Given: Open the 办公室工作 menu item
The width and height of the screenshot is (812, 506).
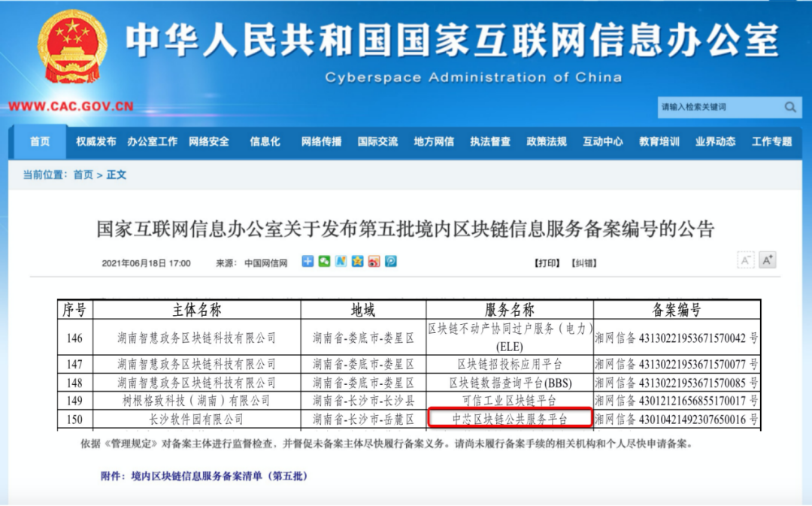Looking at the screenshot, I should [x=152, y=141].
